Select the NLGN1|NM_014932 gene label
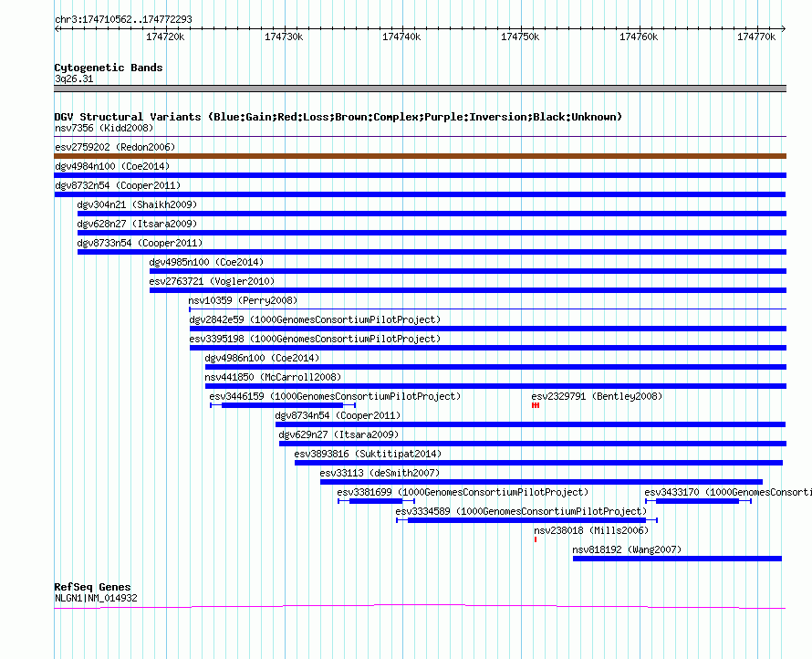 pyautogui.click(x=96, y=599)
